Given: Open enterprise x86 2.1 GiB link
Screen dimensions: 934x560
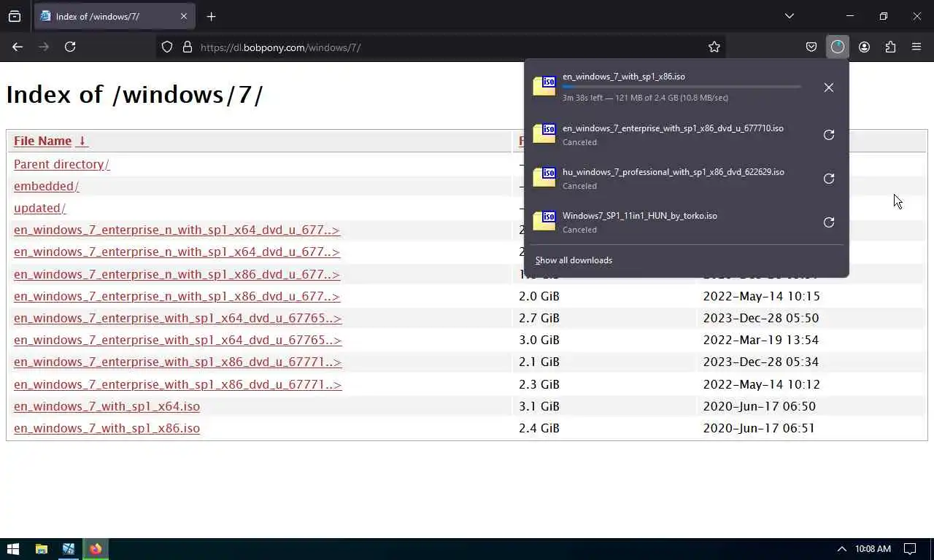Looking at the screenshot, I should click(177, 362).
